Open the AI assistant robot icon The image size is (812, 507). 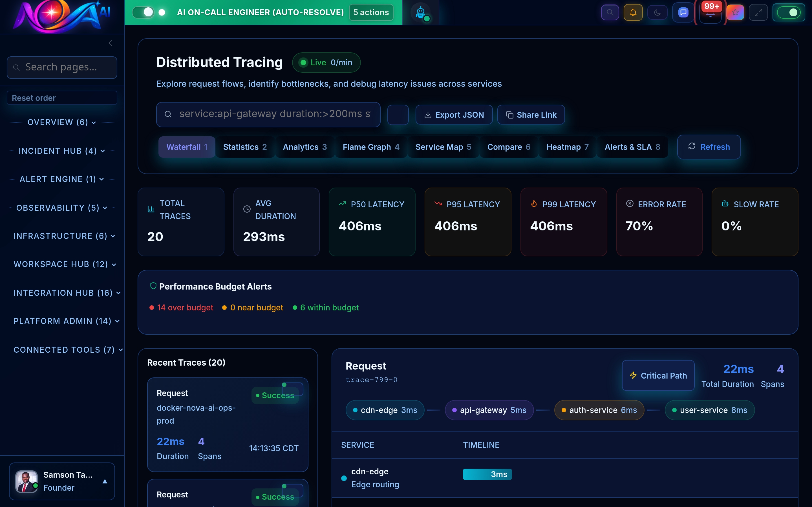[x=420, y=12]
